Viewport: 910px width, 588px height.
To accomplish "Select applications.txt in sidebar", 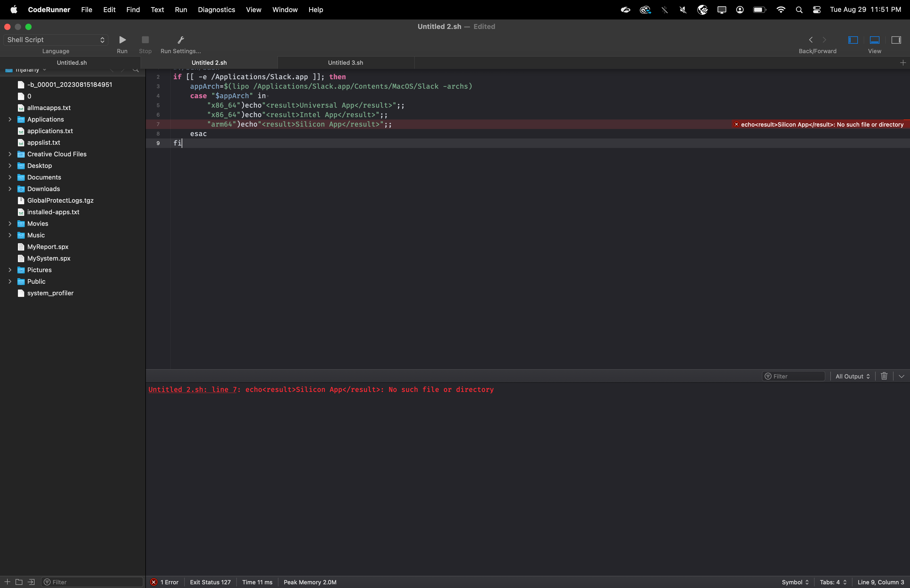I will (50, 131).
